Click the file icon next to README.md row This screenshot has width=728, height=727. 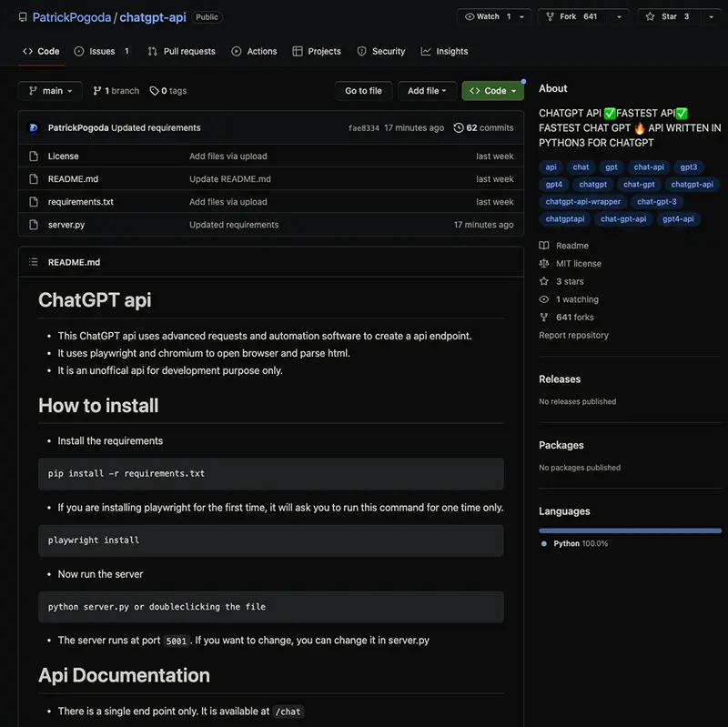[34, 178]
